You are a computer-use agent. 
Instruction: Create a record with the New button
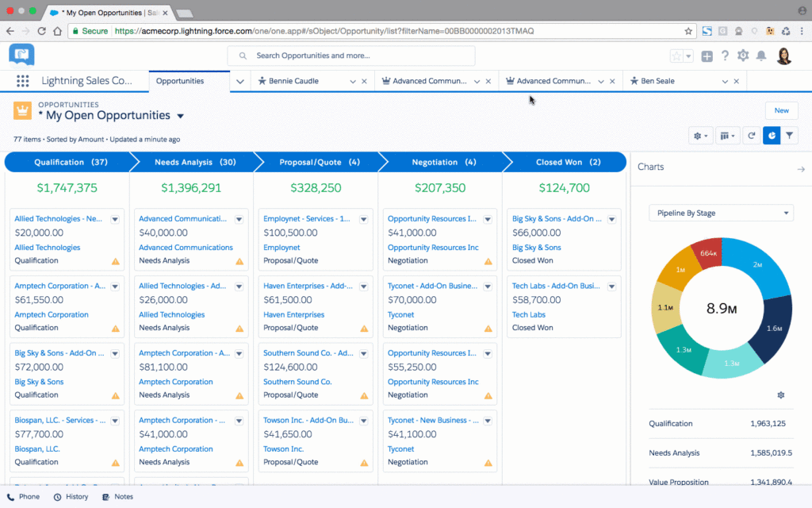(781, 110)
